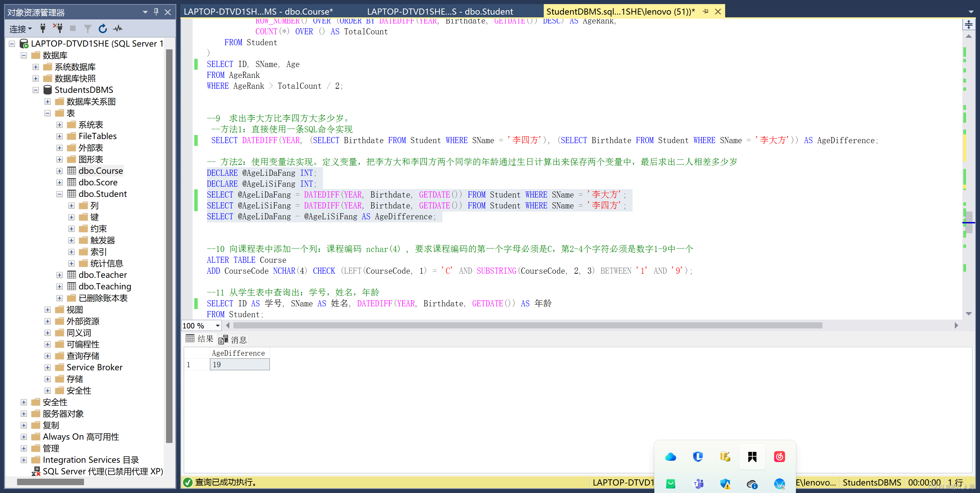Screen dimensions: 980x493
Task: Select the AgeDifference result cell showing 19
Action: (x=239, y=364)
